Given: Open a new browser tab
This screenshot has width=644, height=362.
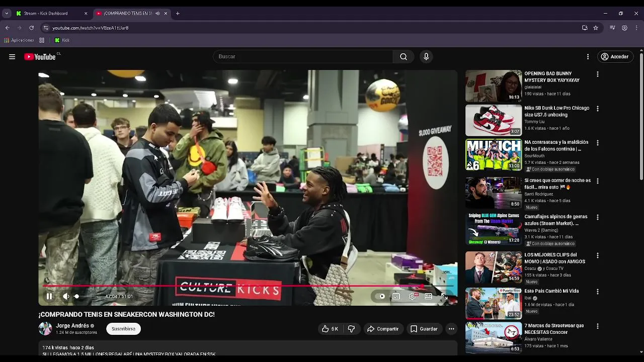Looking at the screenshot, I should pyautogui.click(x=178, y=14).
